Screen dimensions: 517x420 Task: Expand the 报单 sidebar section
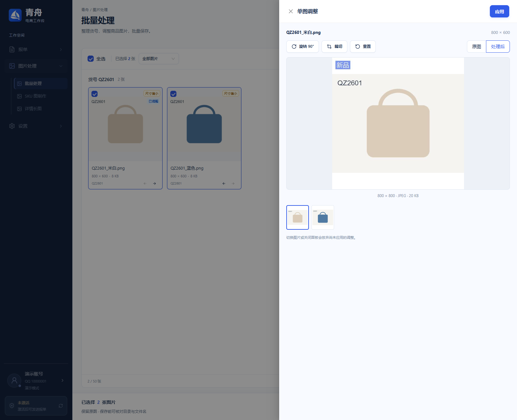(36, 49)
